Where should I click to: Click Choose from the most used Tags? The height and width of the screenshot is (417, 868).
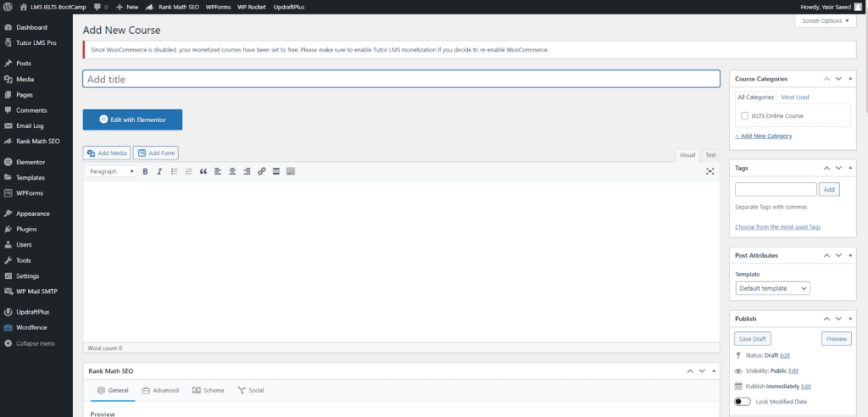pos(778,227)
